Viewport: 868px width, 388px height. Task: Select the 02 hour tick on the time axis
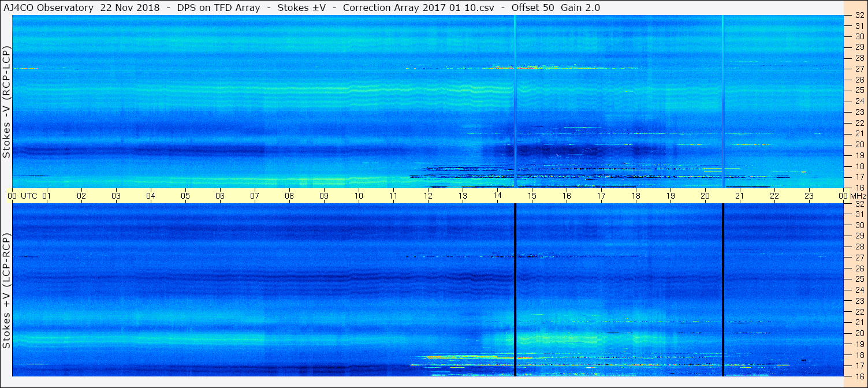[81, 196]
